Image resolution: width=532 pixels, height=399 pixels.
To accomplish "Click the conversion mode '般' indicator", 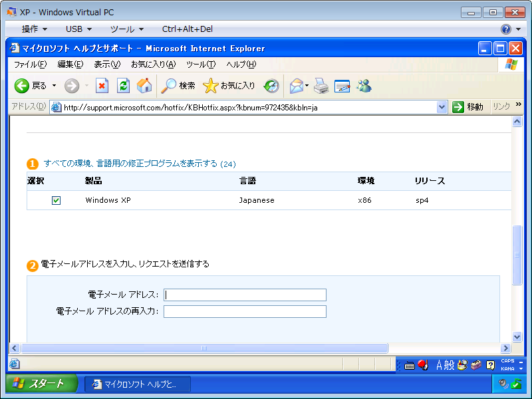I will (449, 365).
